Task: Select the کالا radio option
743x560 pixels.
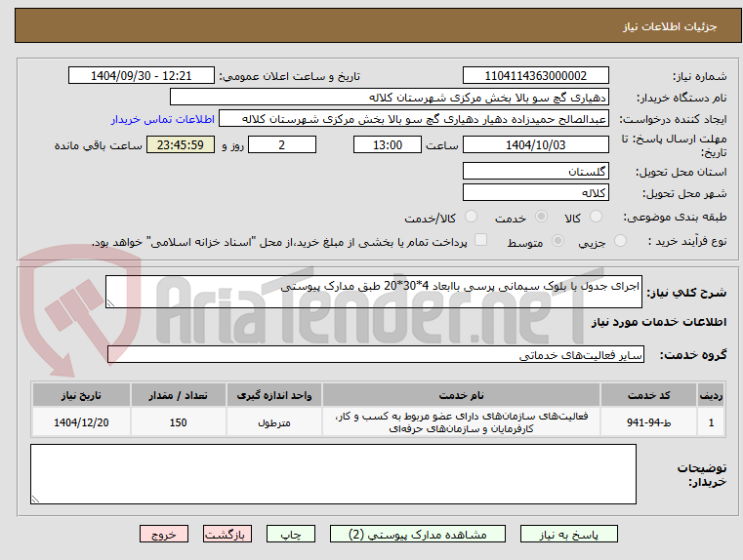Action: coord(596,217)
